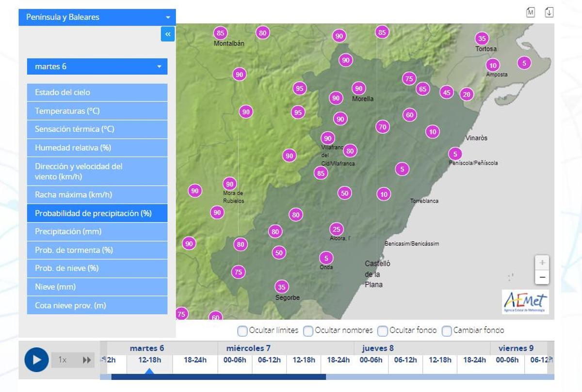Enable Ocultar límites
Viewport: 582px width, 392px height.
coord(242,330)
